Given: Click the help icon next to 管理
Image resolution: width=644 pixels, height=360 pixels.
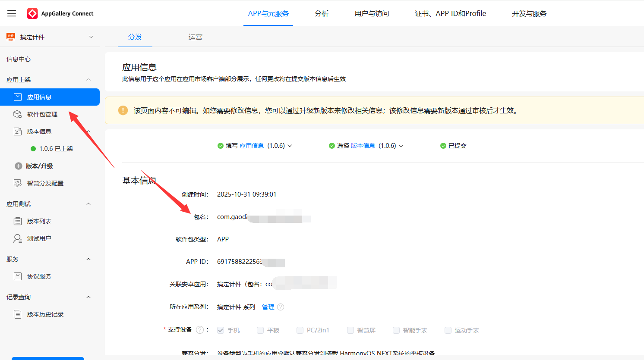Looking at the screenshot, I should [x=281, y=307].
